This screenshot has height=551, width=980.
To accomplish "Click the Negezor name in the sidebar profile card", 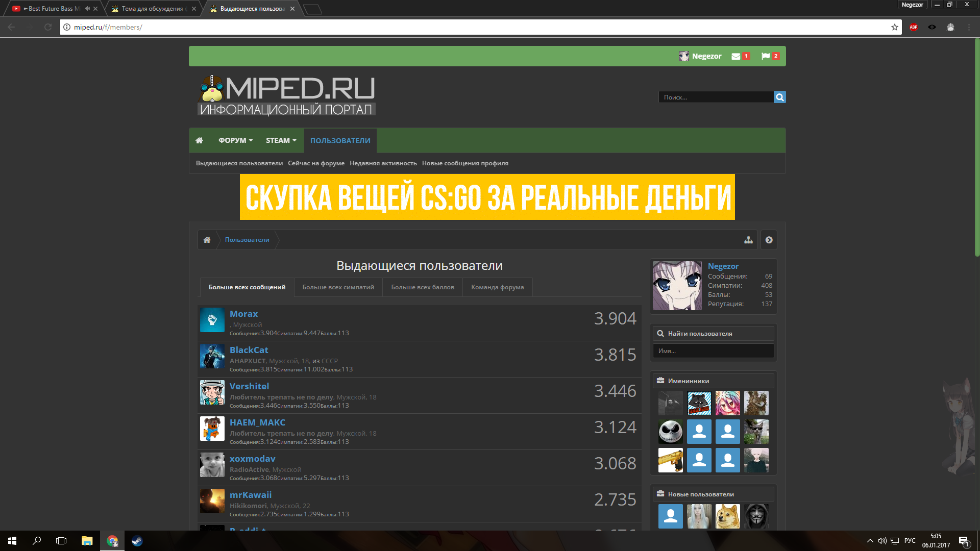I will pos(723,266).
